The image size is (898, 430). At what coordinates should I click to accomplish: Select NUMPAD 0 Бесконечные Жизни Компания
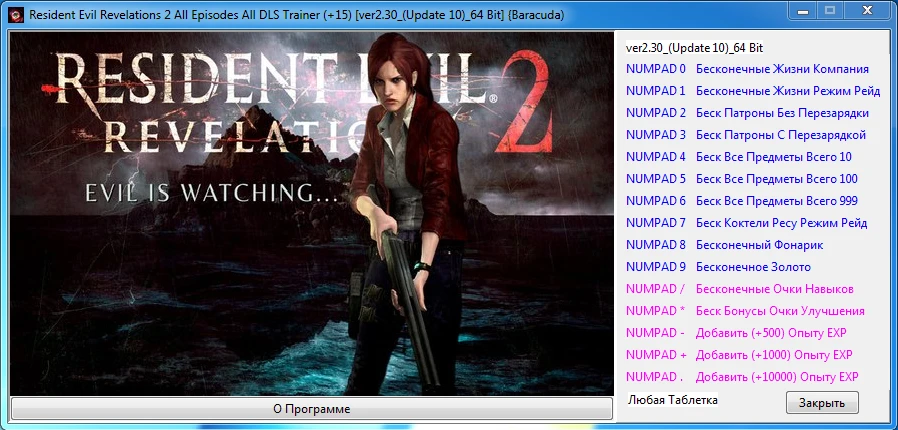pos(747,69)
